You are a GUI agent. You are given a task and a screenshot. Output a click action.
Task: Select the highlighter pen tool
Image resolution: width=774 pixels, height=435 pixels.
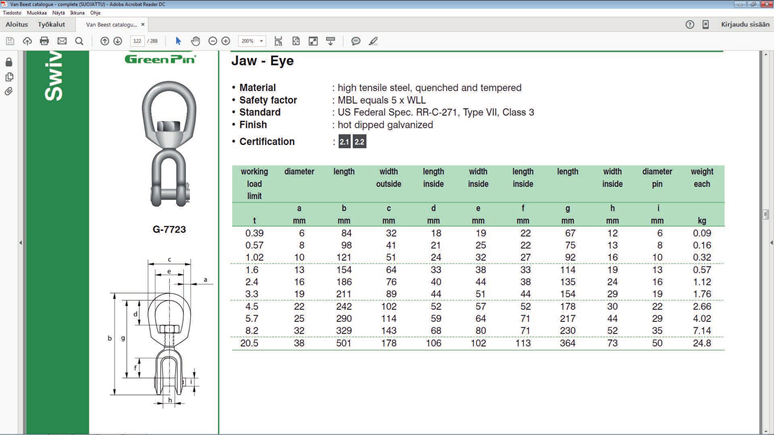click(373, 41)
